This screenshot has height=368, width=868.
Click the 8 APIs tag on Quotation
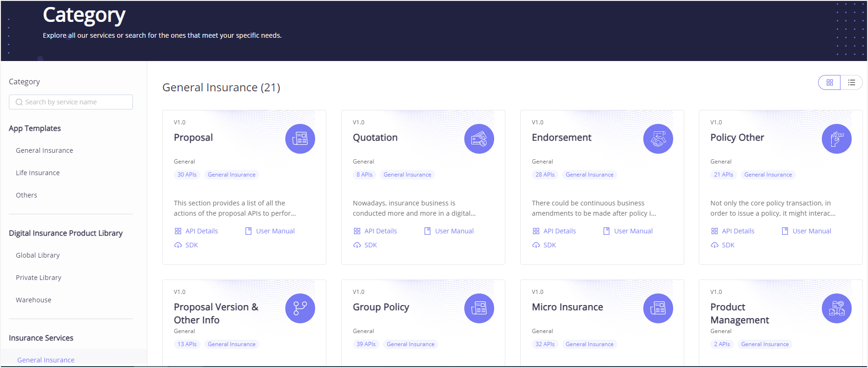coord(365,175)
